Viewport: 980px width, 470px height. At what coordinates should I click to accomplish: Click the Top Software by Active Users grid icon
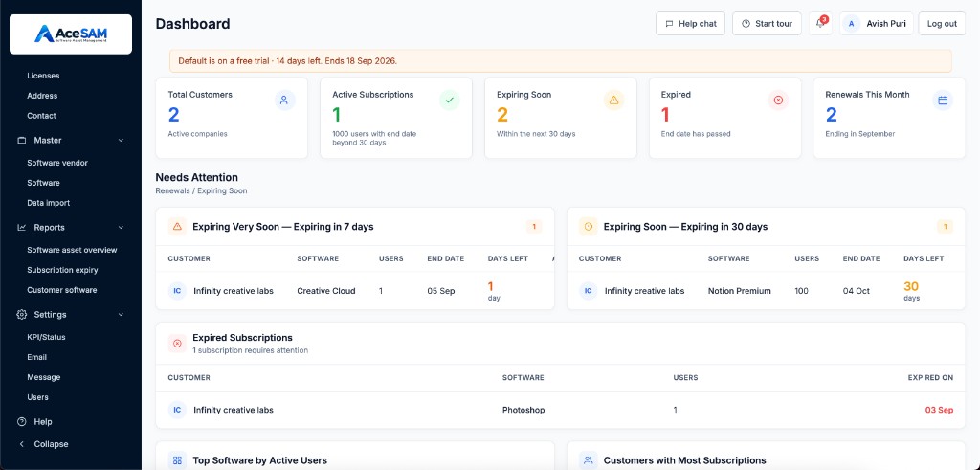[x=177, y=460]
